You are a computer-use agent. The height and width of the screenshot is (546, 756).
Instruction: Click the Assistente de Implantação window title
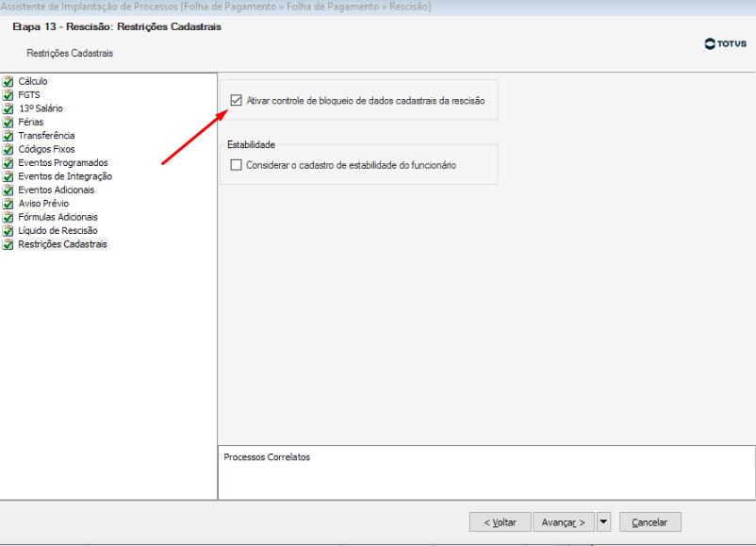pyautogui.click(x=216, y=7)
